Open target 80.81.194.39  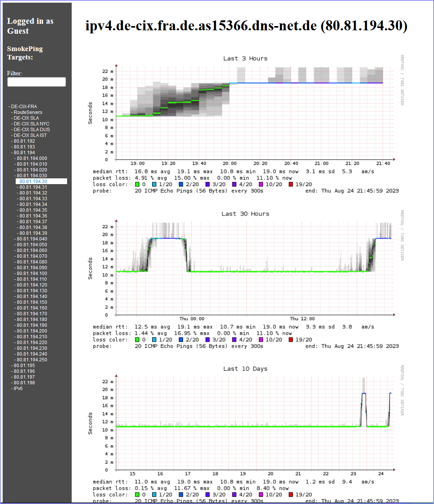(x=33, y=233)
